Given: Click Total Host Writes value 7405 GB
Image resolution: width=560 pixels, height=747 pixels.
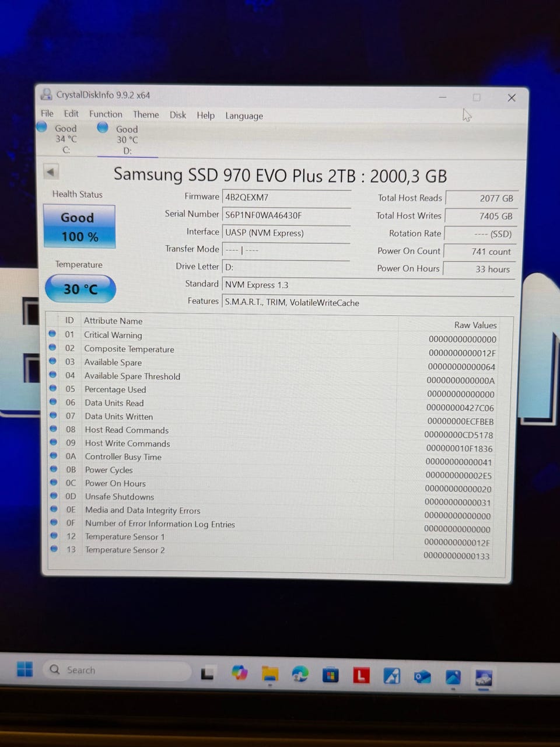Looking at the screenshot, I should 481,216.
